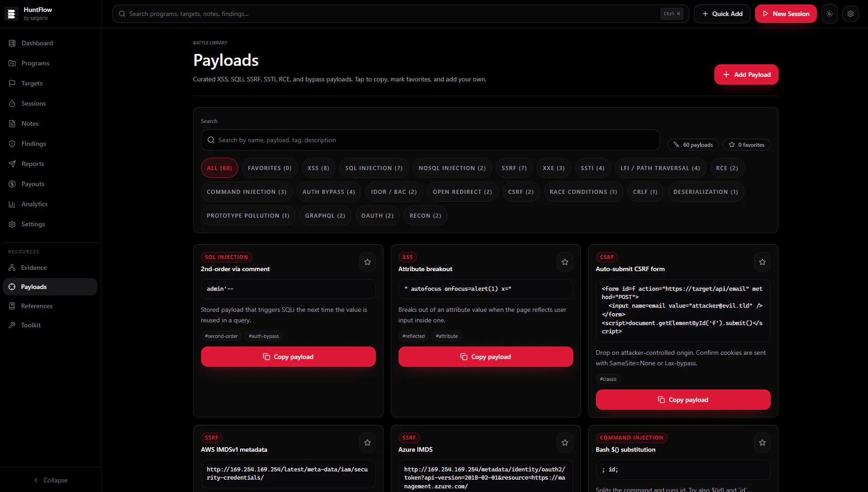Filter by OPEN REDIRECT (2)
Screen dimensions: 868x492
point(462,192)
